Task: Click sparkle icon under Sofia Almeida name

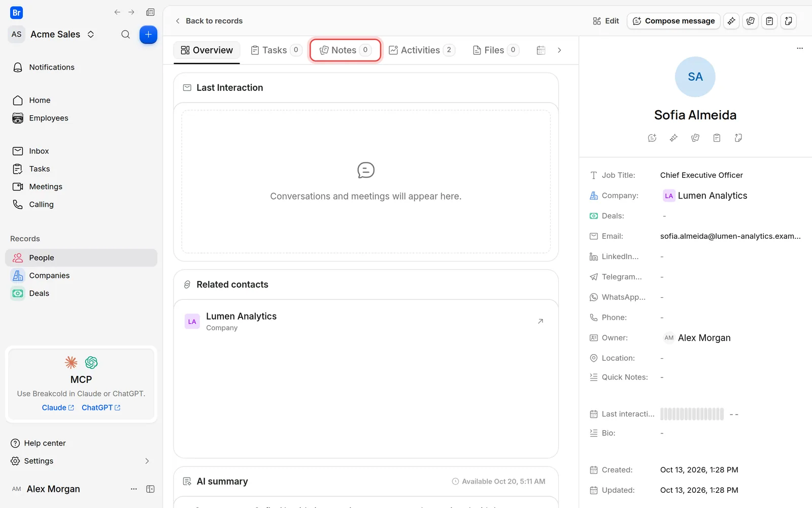Action: (x=673, y=138)
